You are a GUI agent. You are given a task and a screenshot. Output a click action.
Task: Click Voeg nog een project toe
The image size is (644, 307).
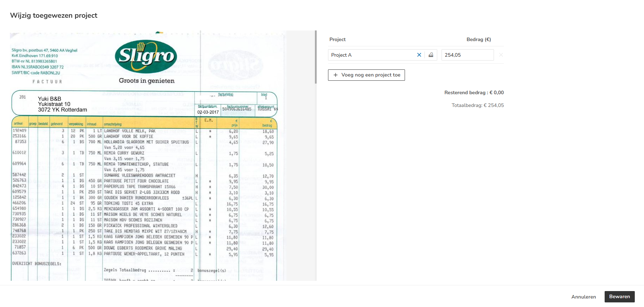point(366,75)
